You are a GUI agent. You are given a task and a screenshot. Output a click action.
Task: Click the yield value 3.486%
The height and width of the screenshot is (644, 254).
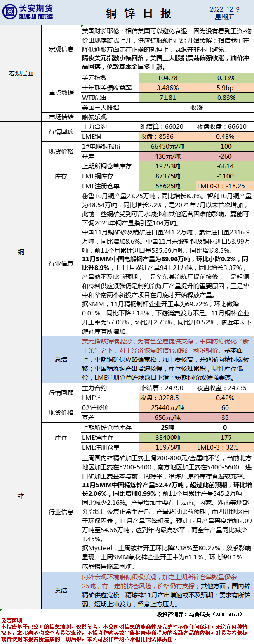[x=167, y=88]
